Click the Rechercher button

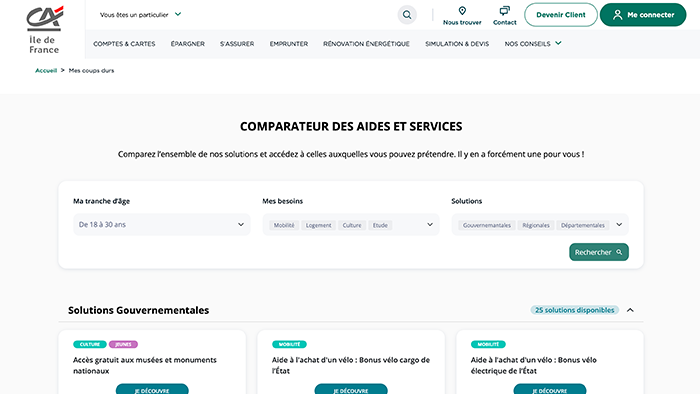tap(599, 252)
